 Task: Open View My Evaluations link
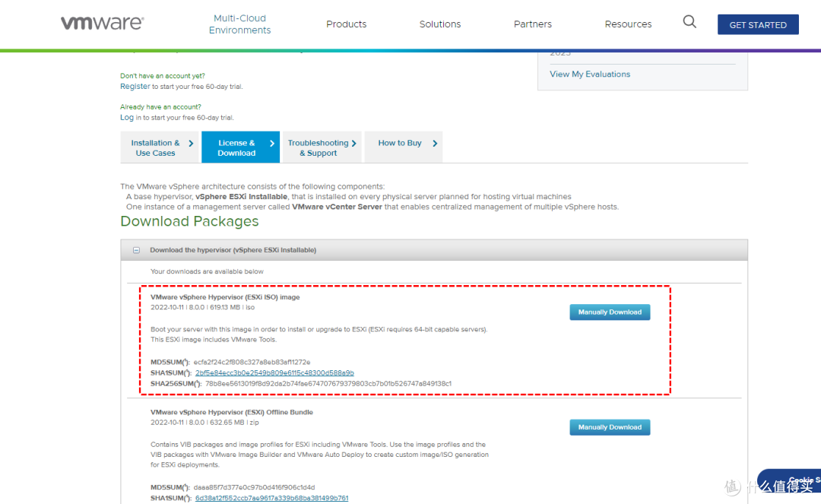click(590, 74)
